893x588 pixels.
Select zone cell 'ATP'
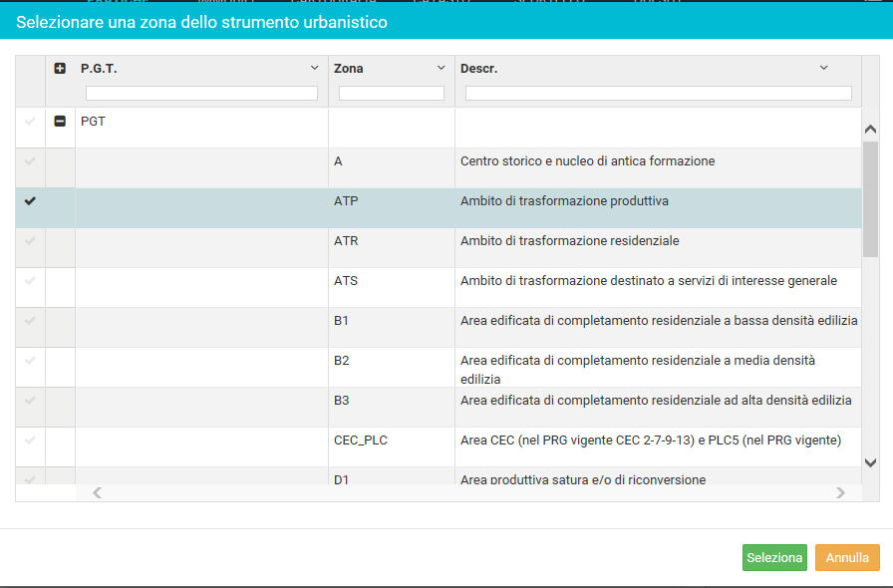pyautogui.click(x=346, y=201)
